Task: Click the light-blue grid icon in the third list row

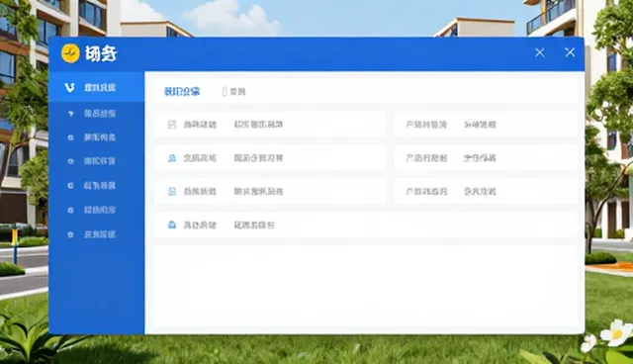Action: point(172,191)
